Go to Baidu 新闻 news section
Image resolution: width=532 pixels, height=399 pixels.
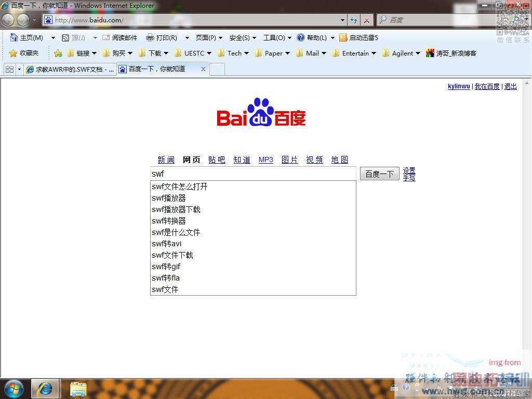pyautogui.click(x=166, y=159)
